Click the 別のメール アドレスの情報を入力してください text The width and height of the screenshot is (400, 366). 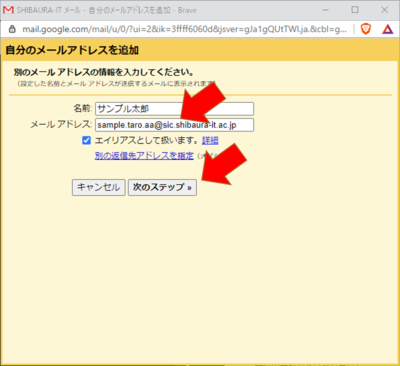pos(104,72)
